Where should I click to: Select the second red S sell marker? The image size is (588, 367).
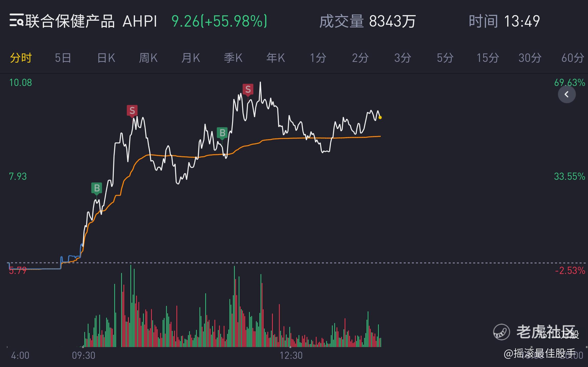248,90
